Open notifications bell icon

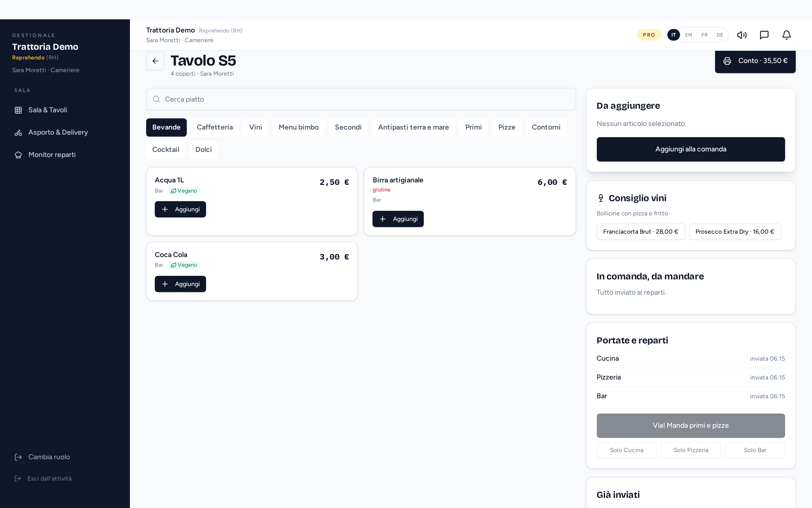click(x=787, y=35)
